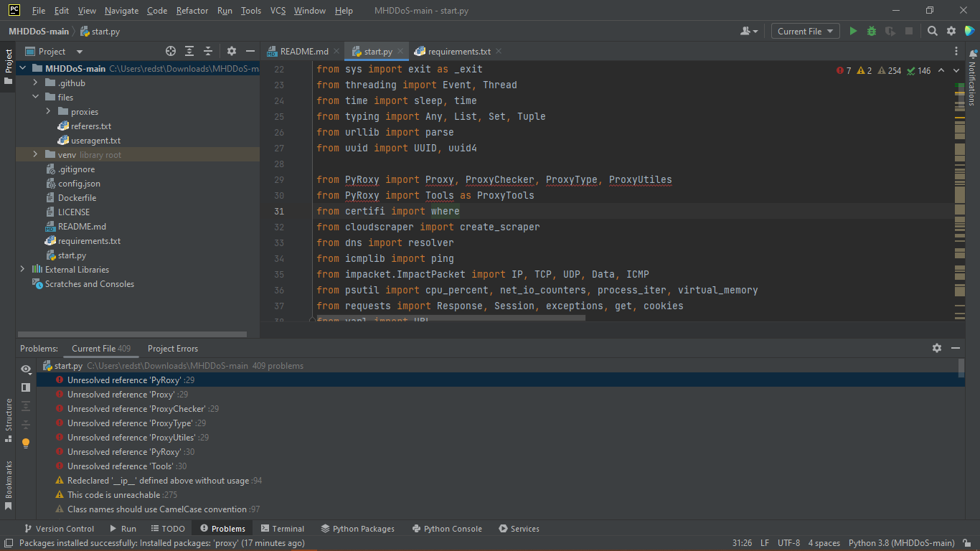Open the Refactor menu
Viewport: 980px width, 551px height.
pos(192,11)
